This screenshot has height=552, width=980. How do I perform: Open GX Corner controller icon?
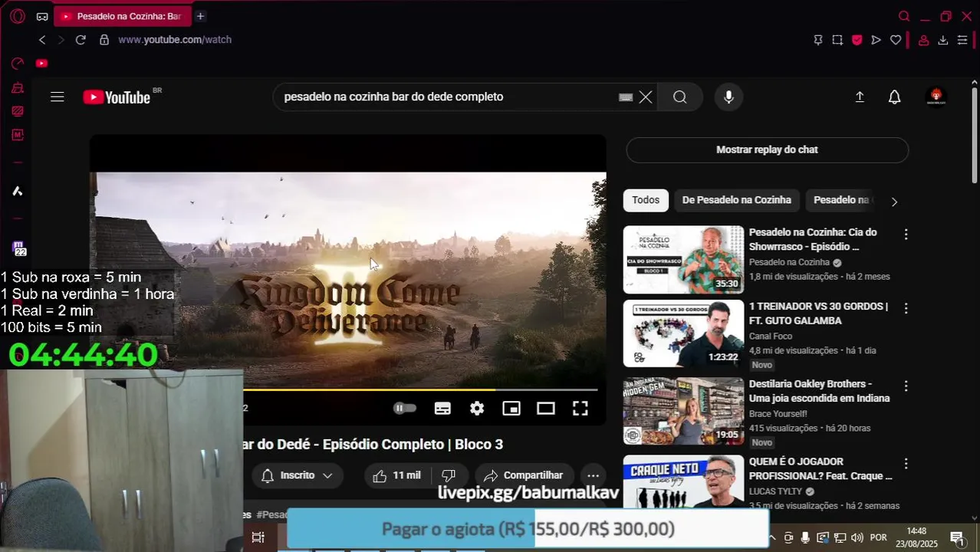coord(42,16)
